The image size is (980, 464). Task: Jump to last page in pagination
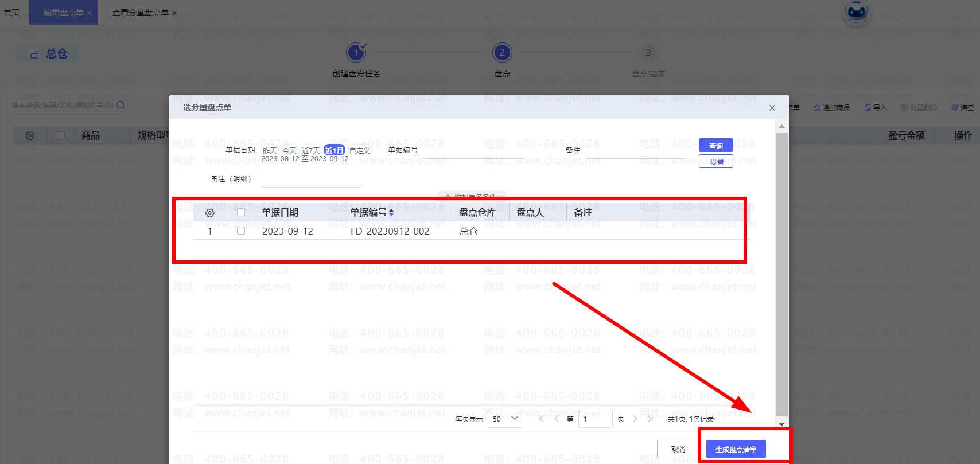(650, 419)
